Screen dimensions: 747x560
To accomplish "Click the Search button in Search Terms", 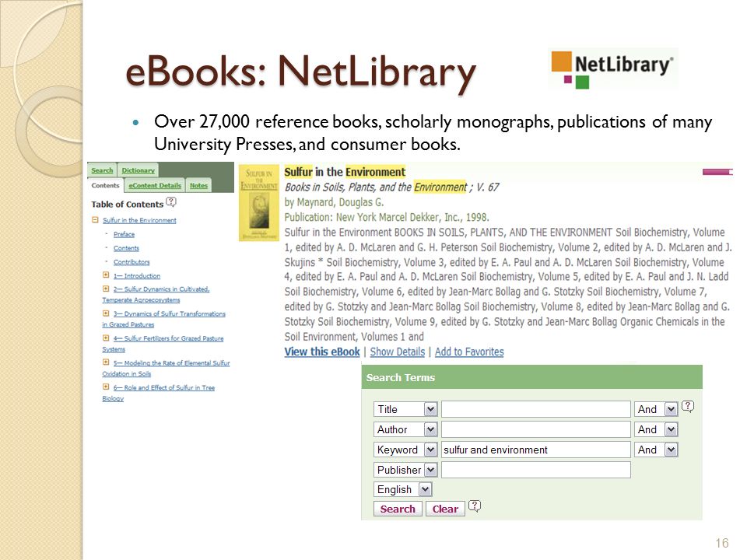I will pos(398,509).
